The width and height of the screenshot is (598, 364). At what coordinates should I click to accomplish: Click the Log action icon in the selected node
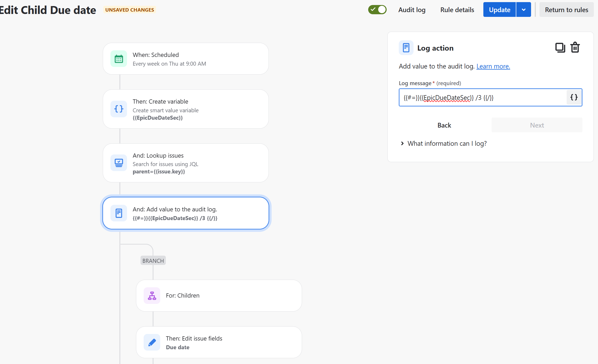119,213
